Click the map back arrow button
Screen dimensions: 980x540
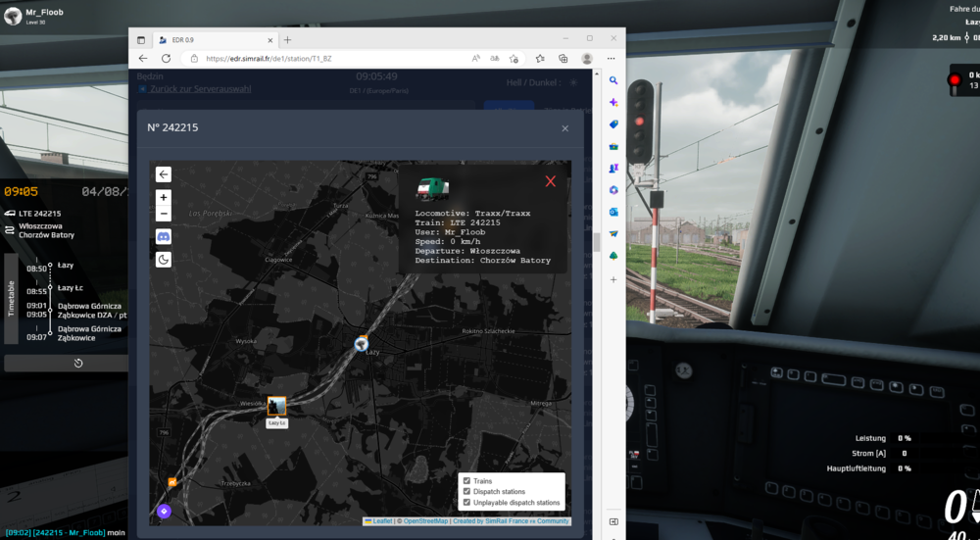point(164,174)
